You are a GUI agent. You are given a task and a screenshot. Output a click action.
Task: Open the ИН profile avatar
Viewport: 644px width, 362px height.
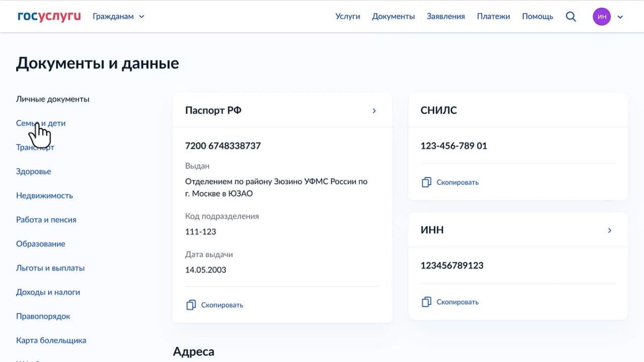602,17
